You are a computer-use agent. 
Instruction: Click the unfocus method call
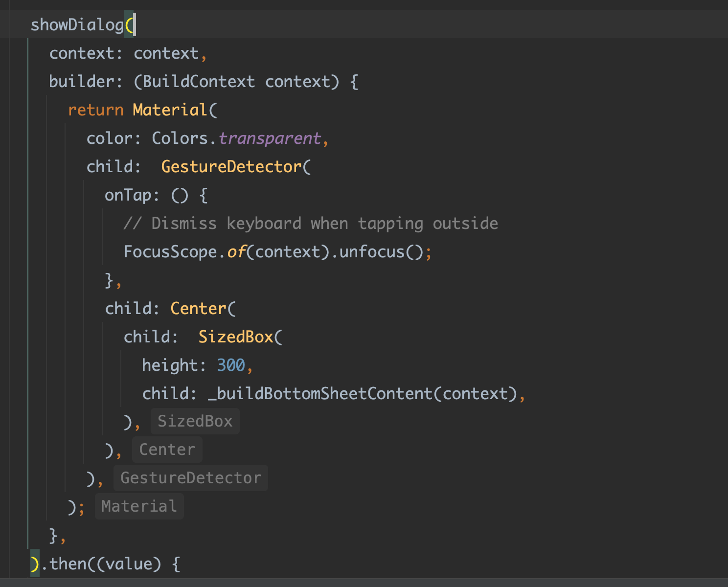[x=371, y=252]
